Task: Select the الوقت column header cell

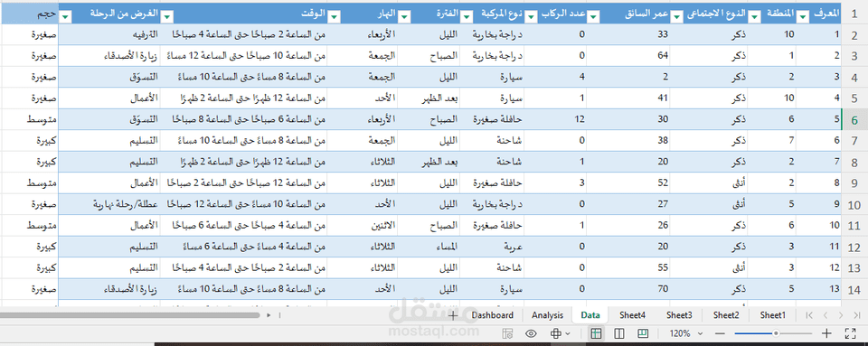Action: pos(243,14)
